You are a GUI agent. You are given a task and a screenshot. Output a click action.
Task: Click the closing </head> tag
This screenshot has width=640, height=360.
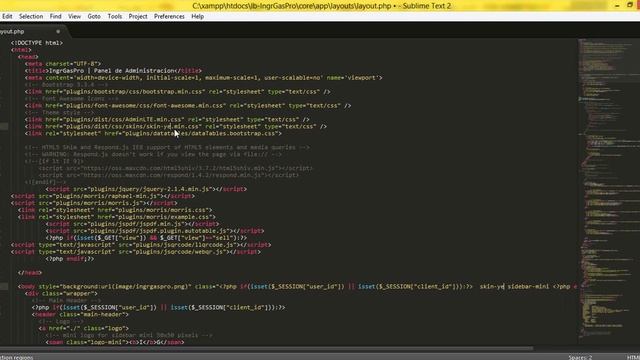(x=30, y=272)
